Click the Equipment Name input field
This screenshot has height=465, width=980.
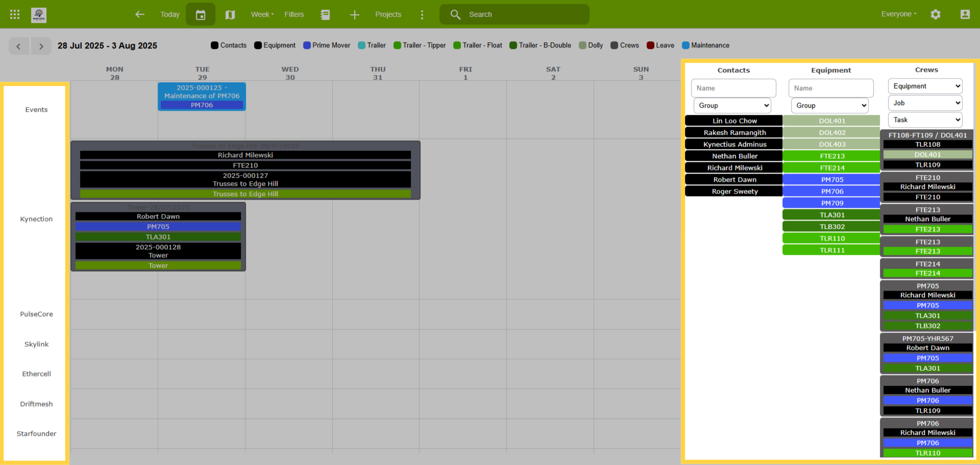831,88
